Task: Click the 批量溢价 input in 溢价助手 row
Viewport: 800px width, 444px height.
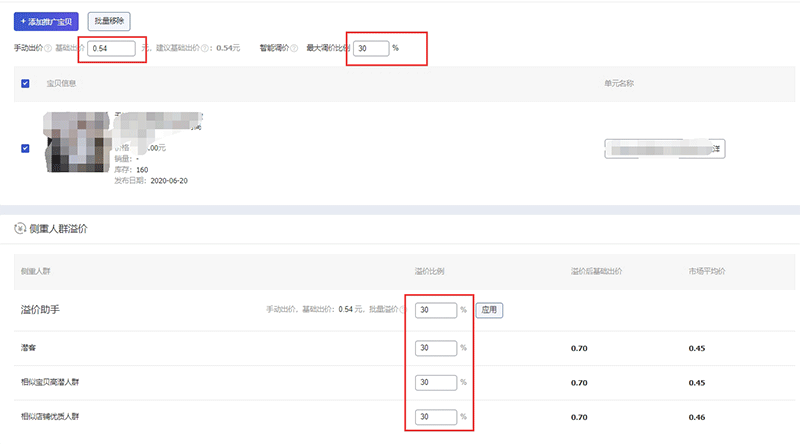Action: [x=435, y=310]
